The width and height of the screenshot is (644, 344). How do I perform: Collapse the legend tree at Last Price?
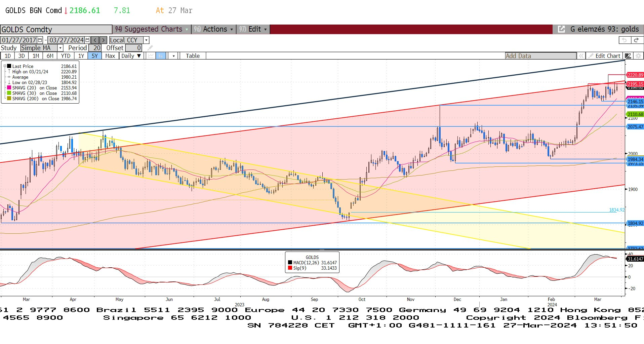click(x=5, y=66)
